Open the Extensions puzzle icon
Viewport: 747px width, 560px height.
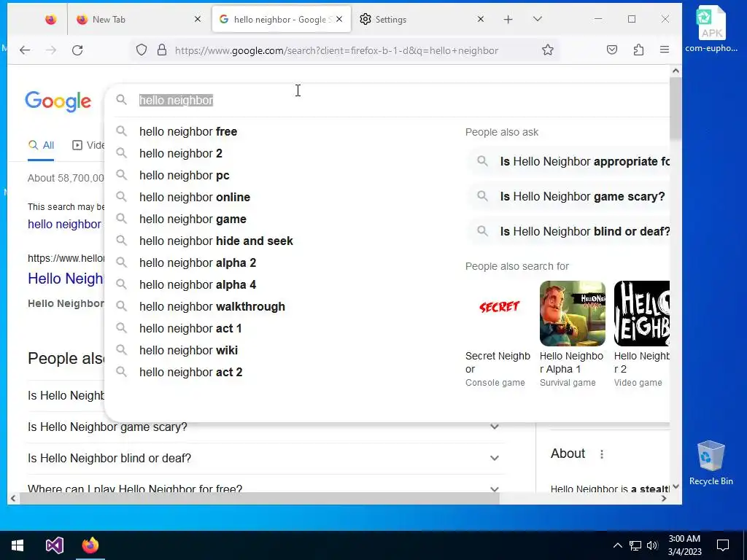coord(639,50)
